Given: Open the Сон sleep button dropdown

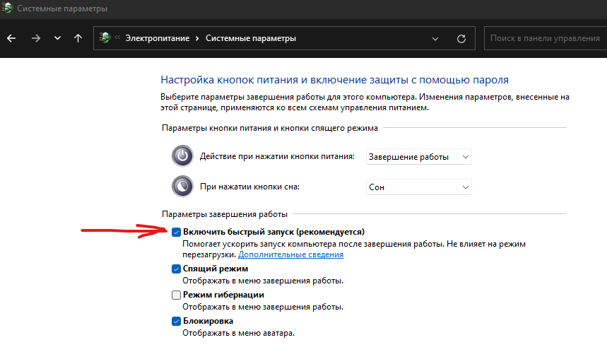Looking at the screenshot, I should click(418, 187).
